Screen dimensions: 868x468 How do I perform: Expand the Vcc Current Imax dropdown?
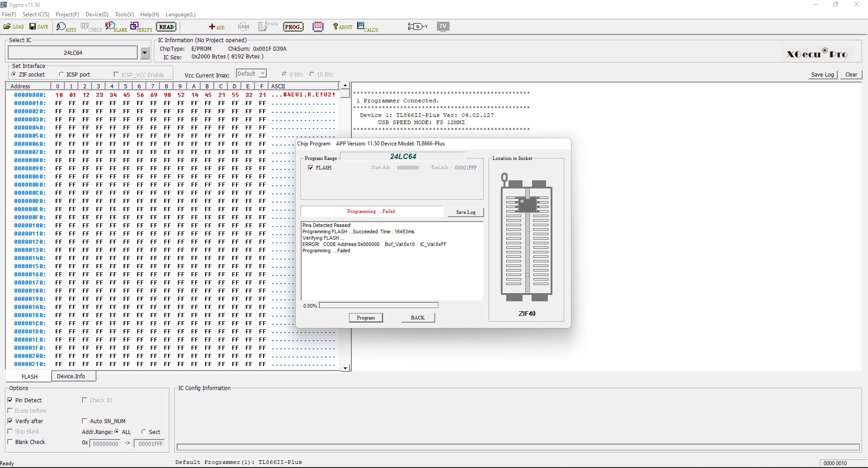pyautogui.click(x=263, y=74)
